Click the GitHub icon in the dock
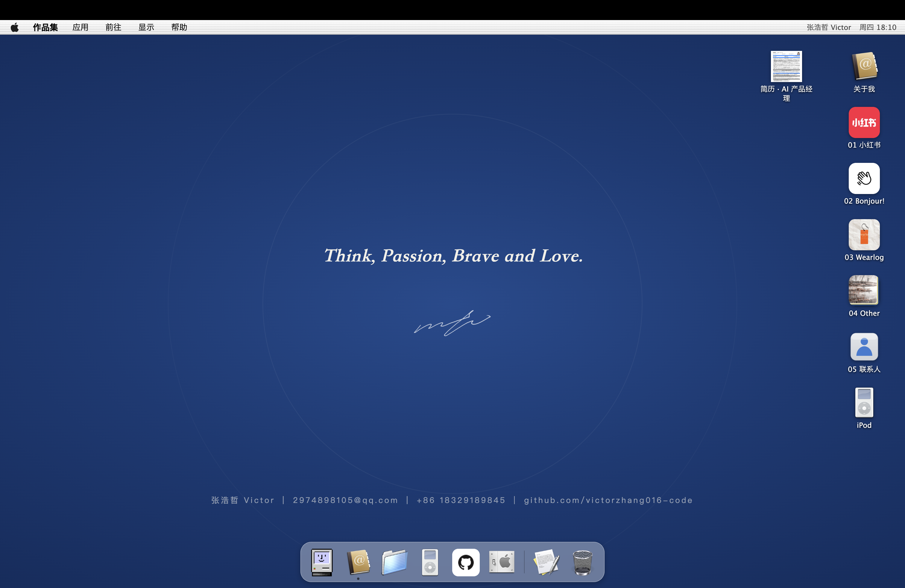The width and height of the screenshot is (905, 588). coord(465,562)
